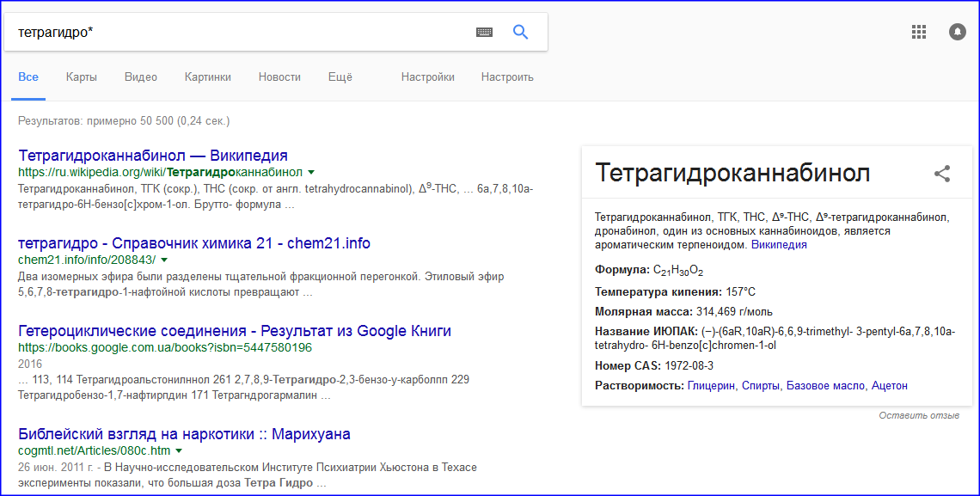
Task: Expand dropdown arrow next to chem21.info URL
Action: coord(164,260)
